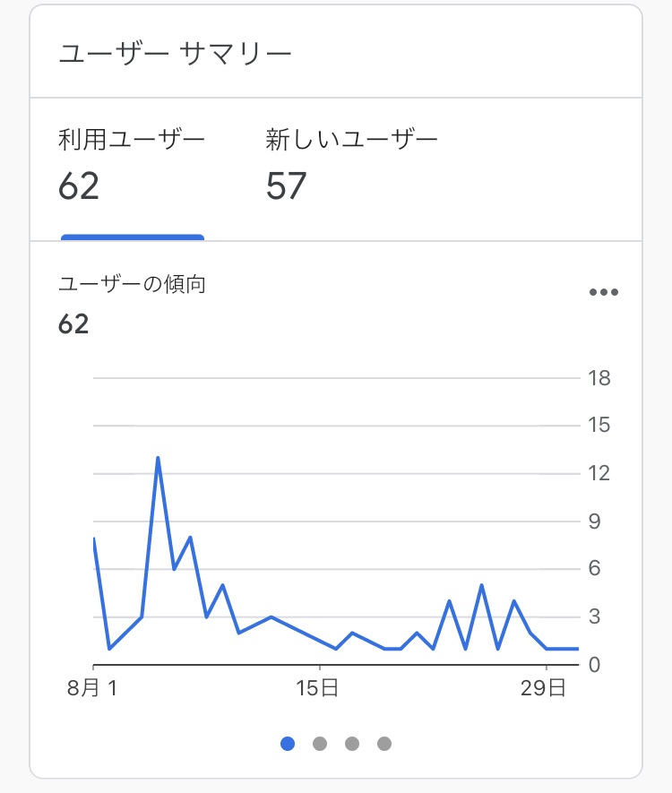The image size is (672, 793).
Task: Open the three-dot more options menu
Action: pyautogui.click(x=604, y=292)
